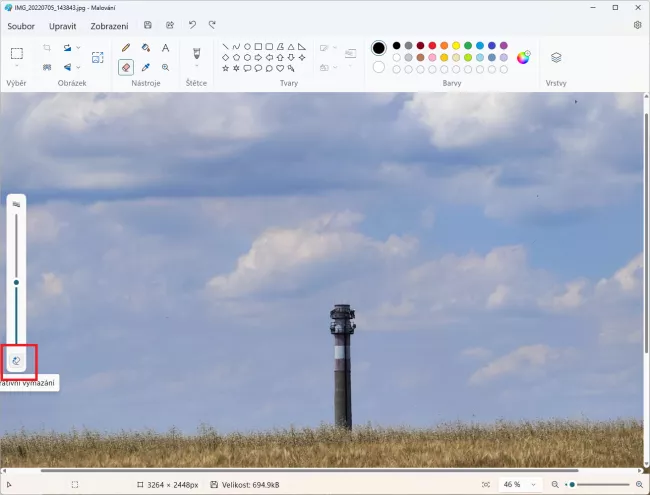Select the Pencil tool
The image size is (650, 495).
click(126, 48)
